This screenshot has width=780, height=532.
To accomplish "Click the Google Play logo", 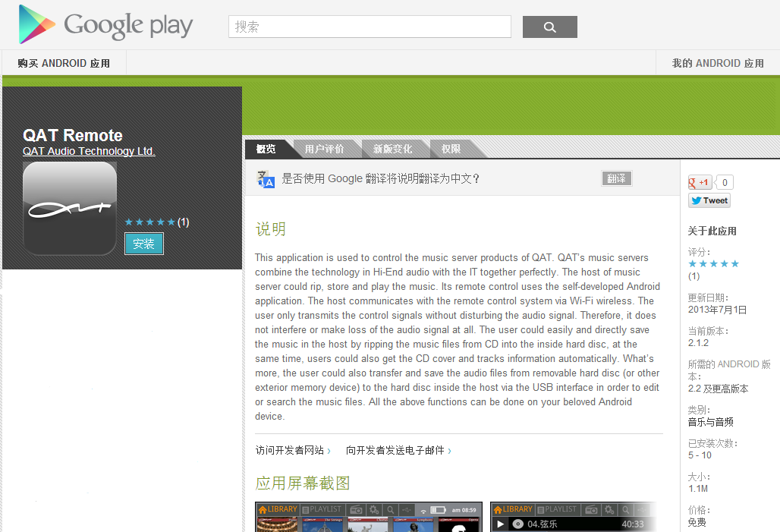I will (x=105, y=24).
